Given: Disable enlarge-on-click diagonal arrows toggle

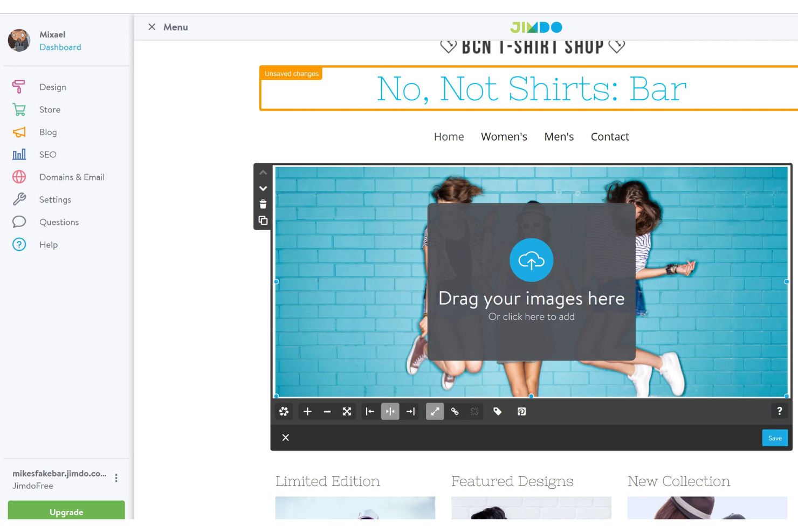Looking at the screenshot, I should [435, 411].
